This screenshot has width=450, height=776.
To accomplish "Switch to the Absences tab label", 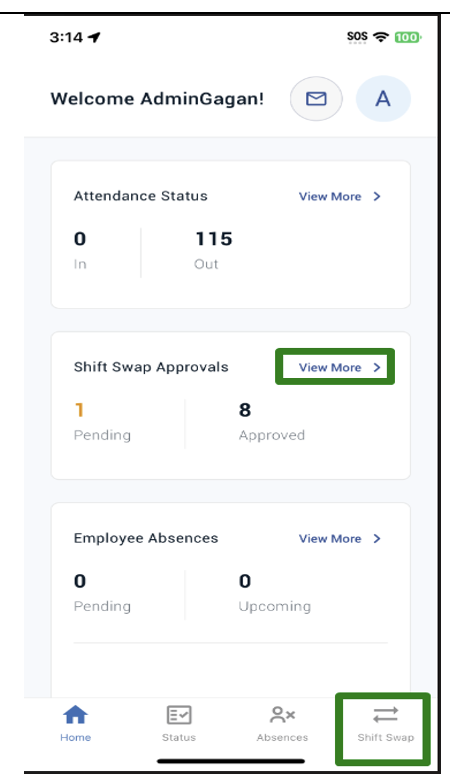I will pos(282,737).
